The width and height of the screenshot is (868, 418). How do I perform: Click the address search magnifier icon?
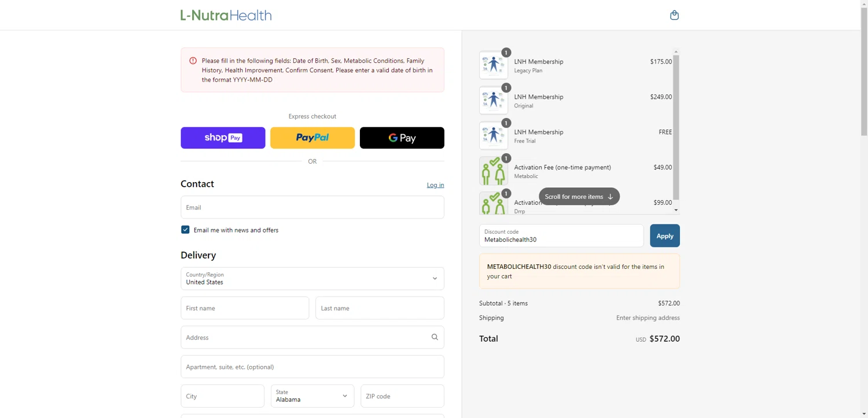(x=435, y=337)
